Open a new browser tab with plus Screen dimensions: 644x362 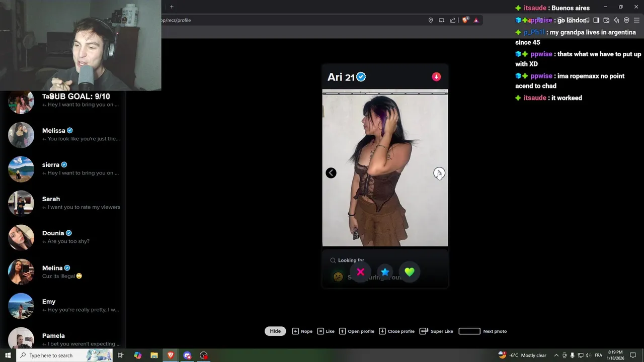(172, 7)
